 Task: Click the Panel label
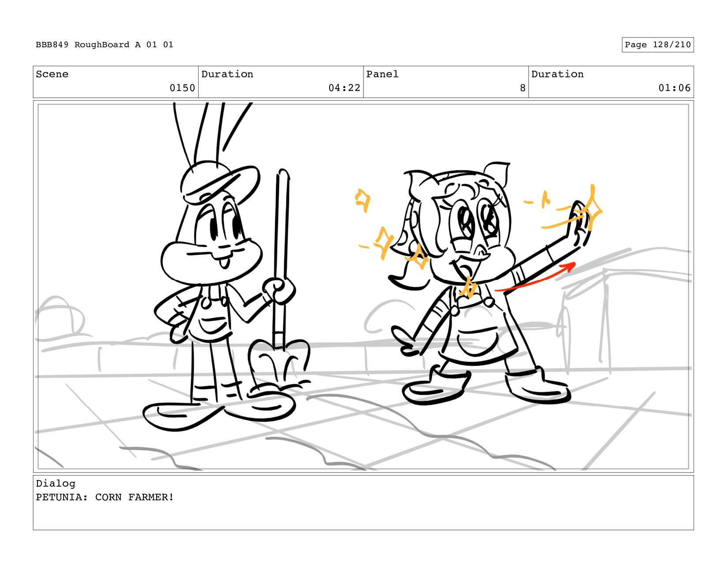(382, 74)
